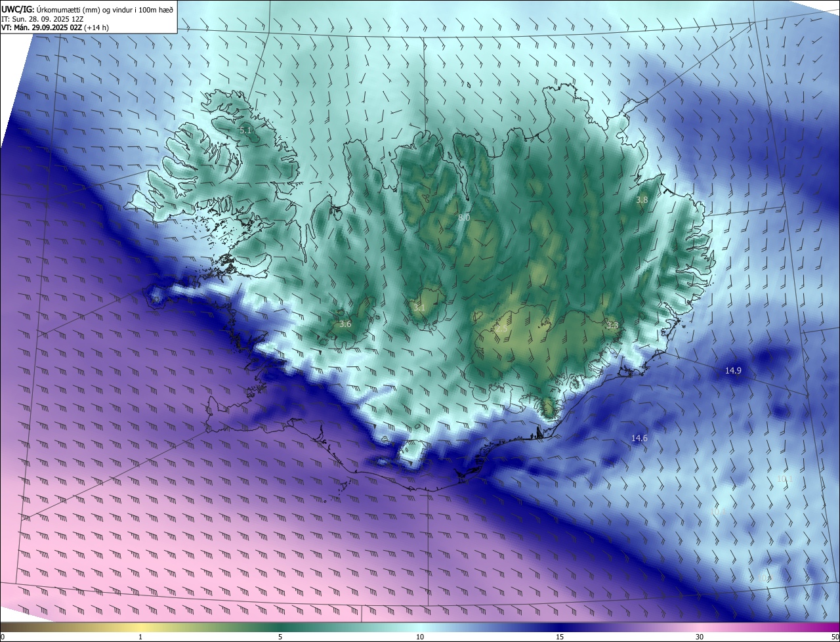The width and height of the screenshot is (840, 642).
Task: Click the 10 tick on the color scale
Action: click(420, 637)
